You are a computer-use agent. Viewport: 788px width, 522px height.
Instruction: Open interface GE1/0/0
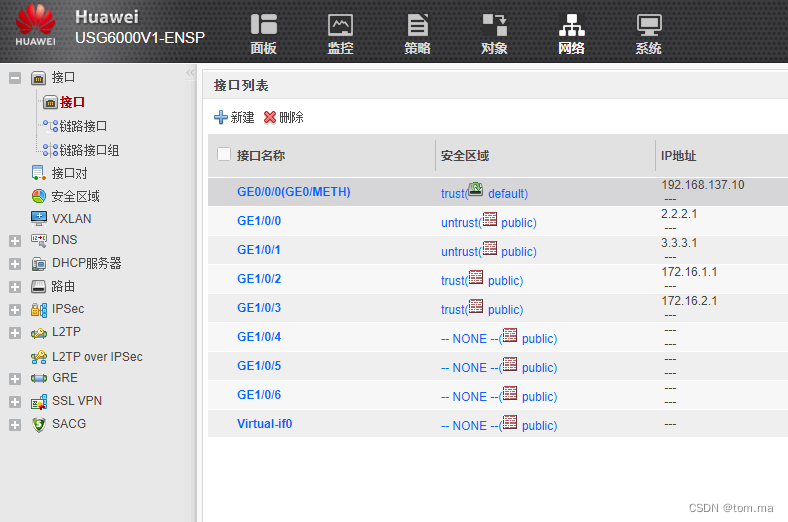pyautogui.click(x=259, y=221)
